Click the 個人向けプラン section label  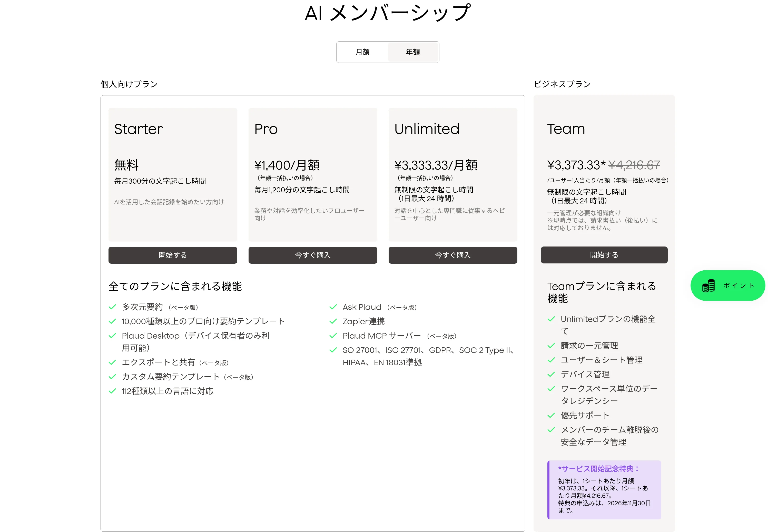[x=129, y=84]
